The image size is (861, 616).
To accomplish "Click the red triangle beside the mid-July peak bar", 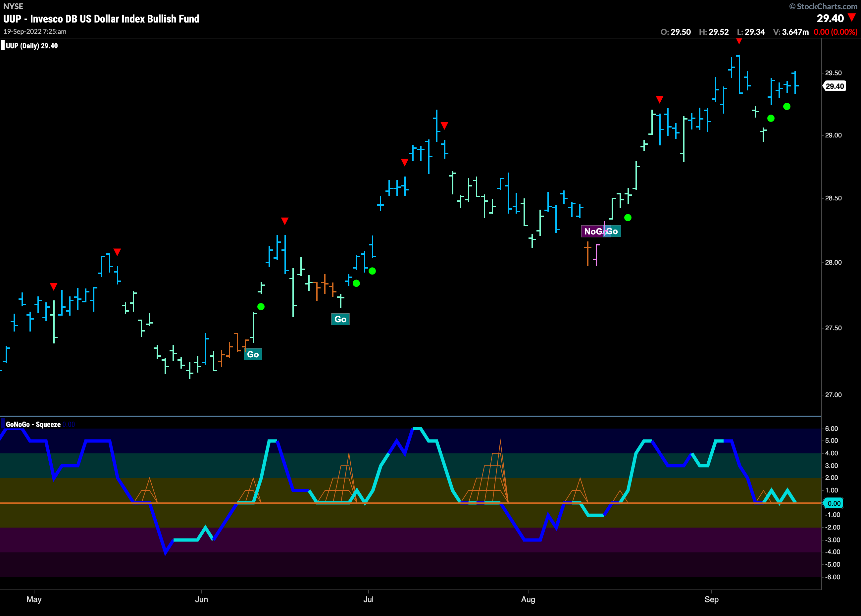I will [444, 126].
